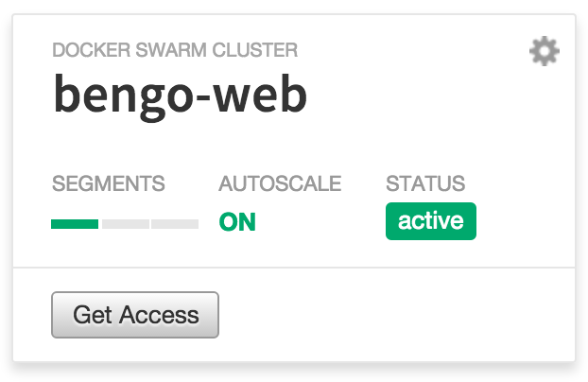Select the first green segment bar
The width and height of the screenshot is (588, 382).
pos(75,224)
